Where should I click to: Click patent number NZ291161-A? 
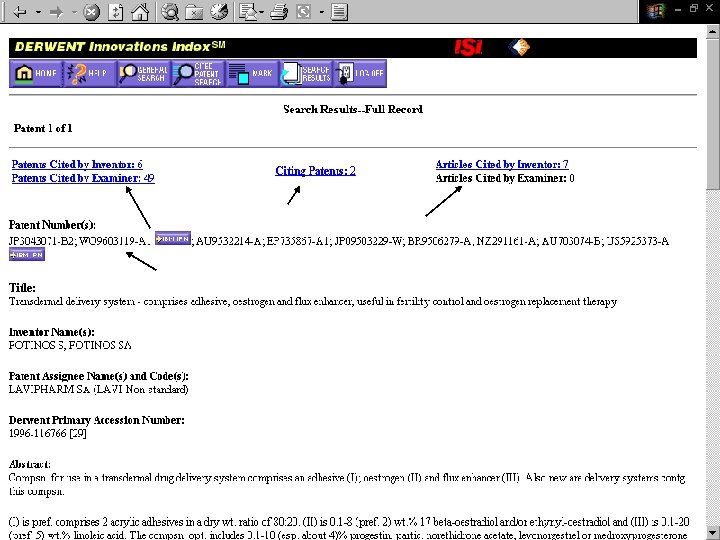click(x=506, y=241)
